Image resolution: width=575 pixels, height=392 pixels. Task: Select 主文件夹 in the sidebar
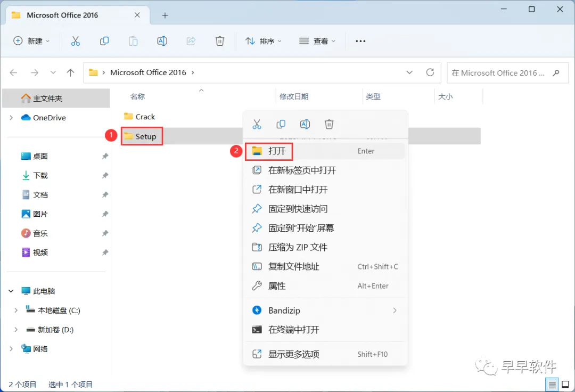(56, 99)
